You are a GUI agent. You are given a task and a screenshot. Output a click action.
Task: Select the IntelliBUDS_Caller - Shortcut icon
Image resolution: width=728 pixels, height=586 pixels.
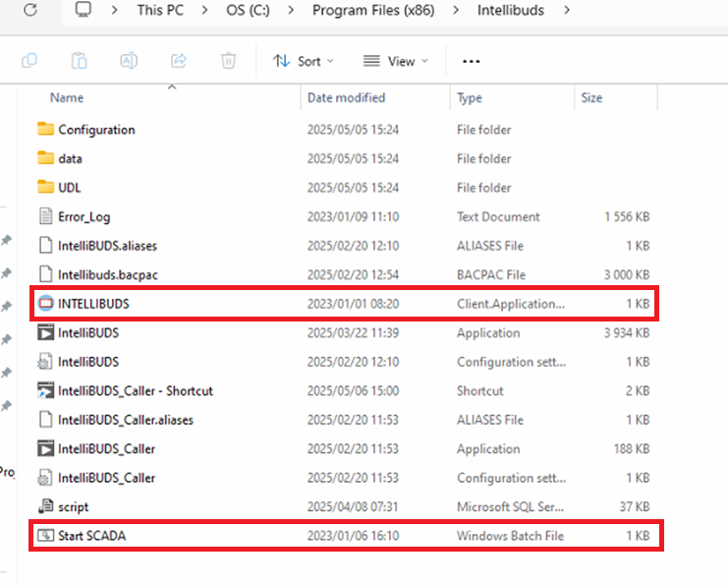pyautogui.click(x=45, y=390)
